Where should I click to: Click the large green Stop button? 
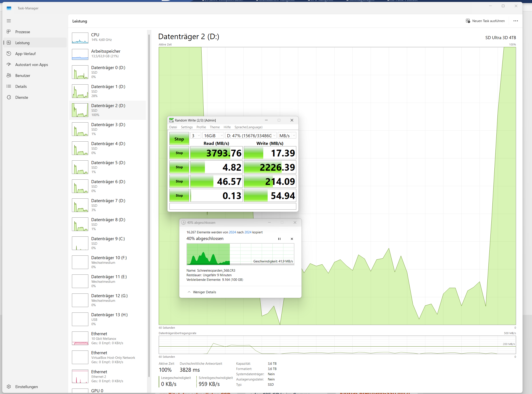tap(179, 139)
